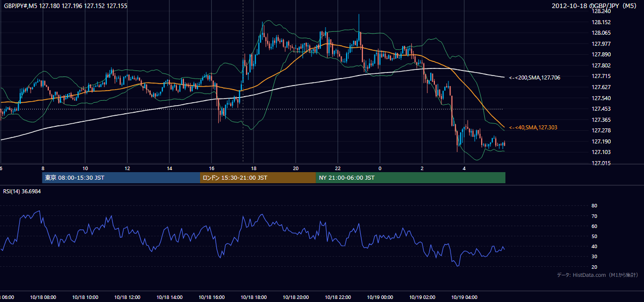Click RSI scale value 50

pyautogui.click(x=594, y=236)
